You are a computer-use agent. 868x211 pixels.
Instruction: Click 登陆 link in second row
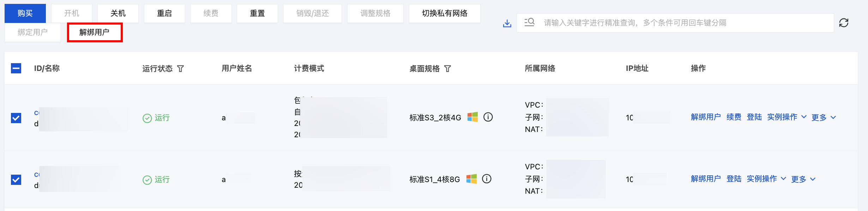click(734, 179)
